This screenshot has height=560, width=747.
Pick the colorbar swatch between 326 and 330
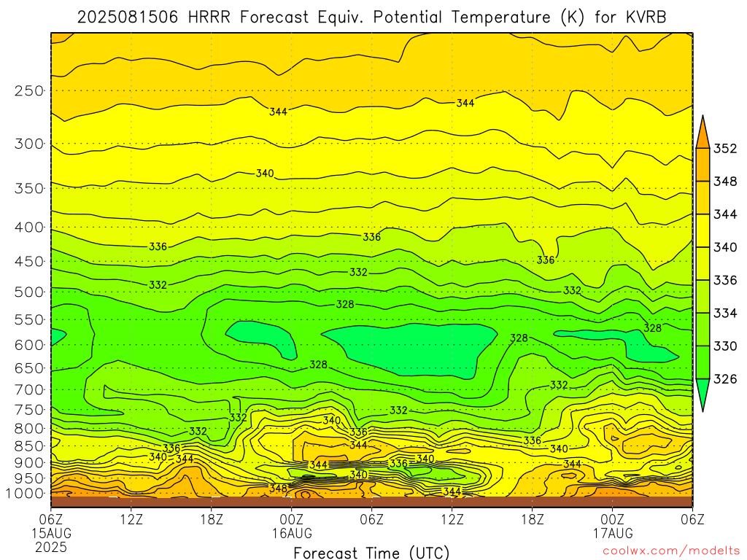point(703,362)
